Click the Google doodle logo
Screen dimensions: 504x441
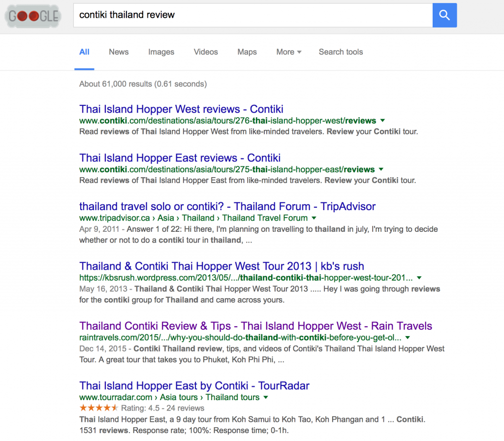point(33,16)
